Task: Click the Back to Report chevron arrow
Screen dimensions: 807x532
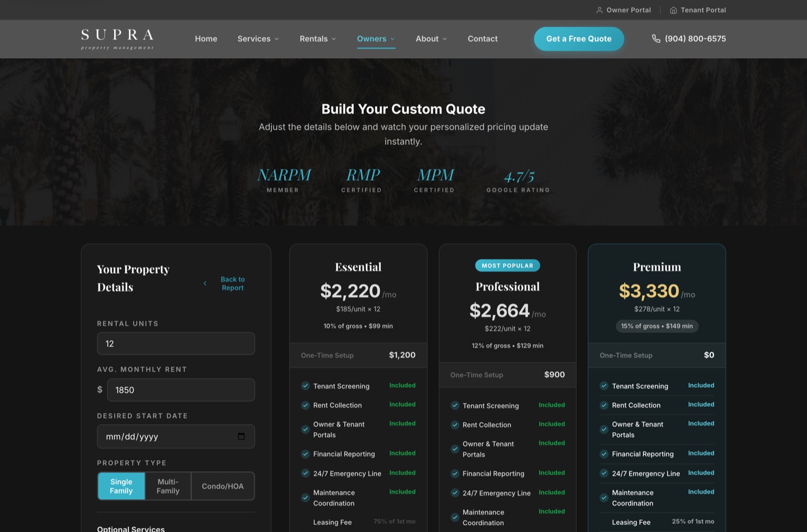Action: [205, 284]
